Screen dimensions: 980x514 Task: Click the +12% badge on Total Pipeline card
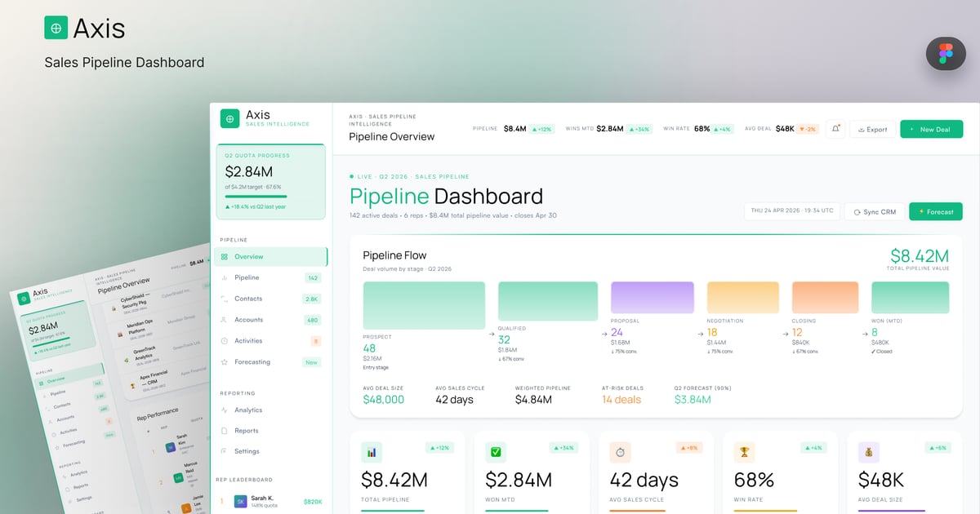click(x=440, y=448)
